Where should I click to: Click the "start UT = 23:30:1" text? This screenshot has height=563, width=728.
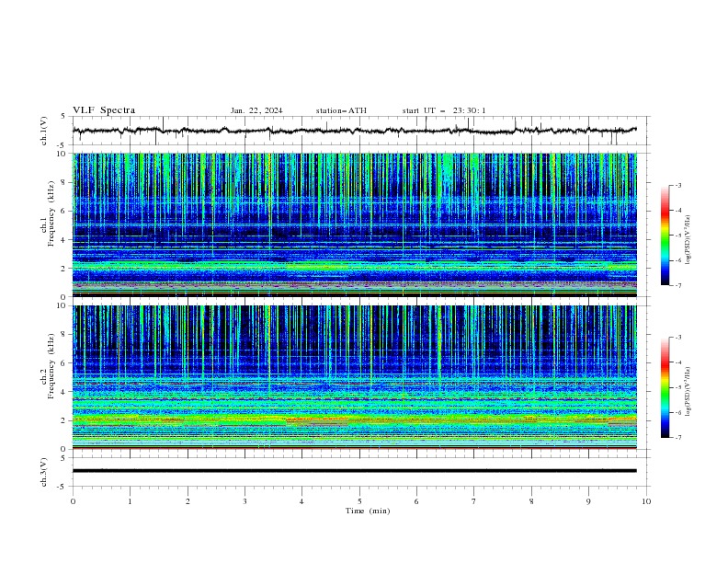pyautogui.click(x=444, y=110)
